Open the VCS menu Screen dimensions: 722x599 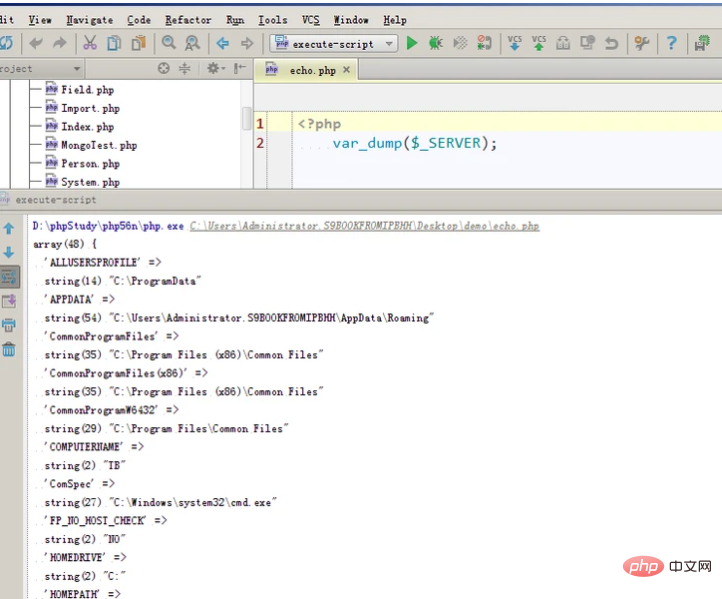pyautogui.click(x=310, y=19)
